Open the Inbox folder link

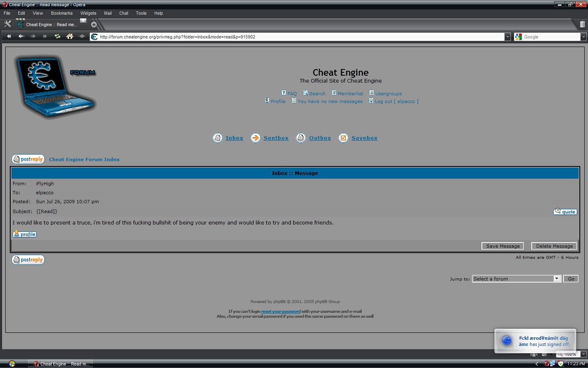tap(234, 138)
